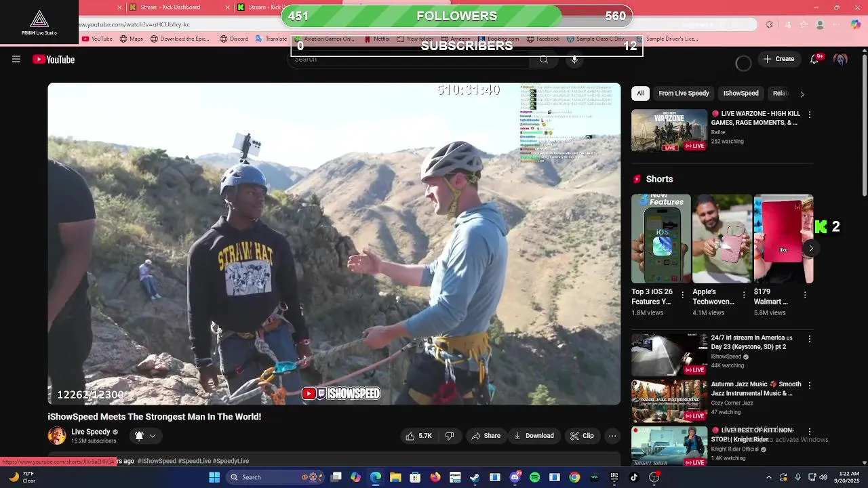Open options for Autumn Jazz Music video
868x488 pixels.
(809, 385)
